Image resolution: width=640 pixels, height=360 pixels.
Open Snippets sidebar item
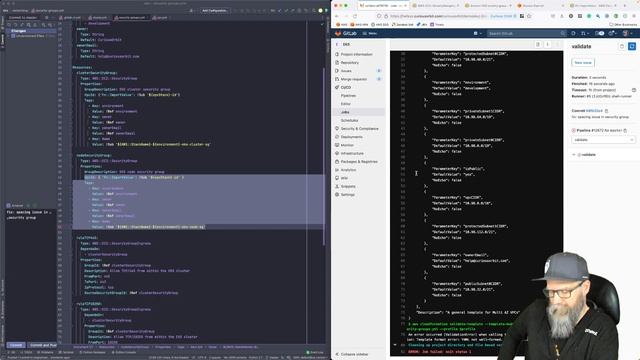348,186
